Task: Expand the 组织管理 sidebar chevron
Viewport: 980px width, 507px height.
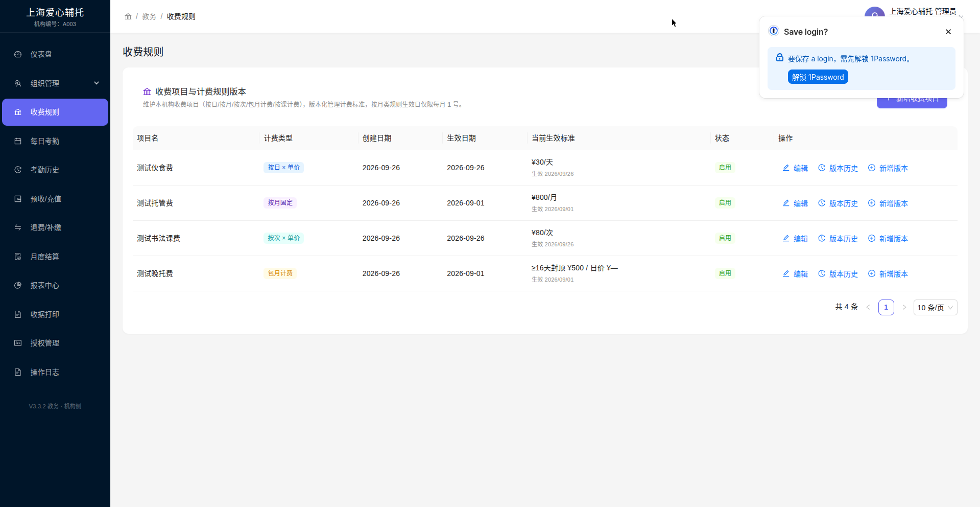Action: click(x=97, y=83)
